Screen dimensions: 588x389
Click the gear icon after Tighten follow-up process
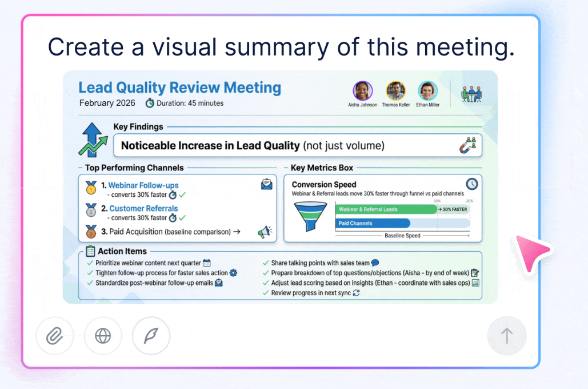click(233, 273)
